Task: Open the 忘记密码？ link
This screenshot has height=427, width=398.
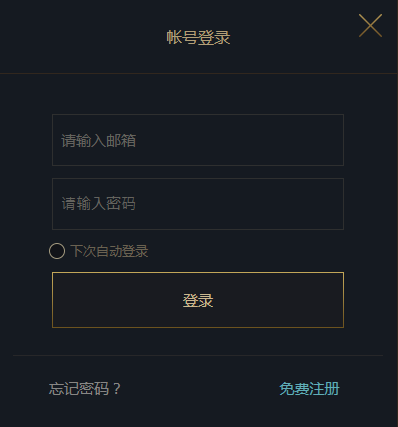Action: point(85,389)
